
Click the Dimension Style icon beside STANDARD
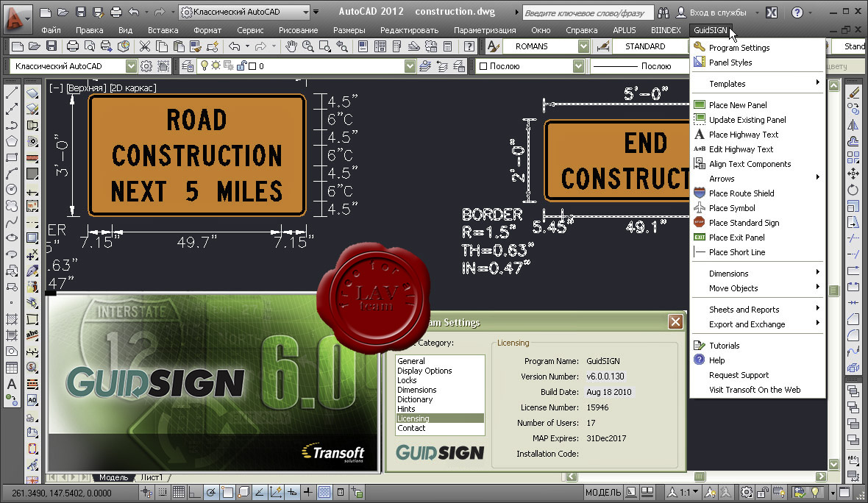(x=603, y=46)
